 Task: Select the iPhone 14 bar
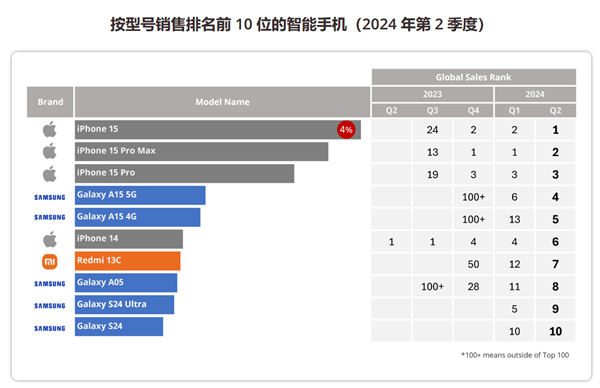tap(129, 239)
